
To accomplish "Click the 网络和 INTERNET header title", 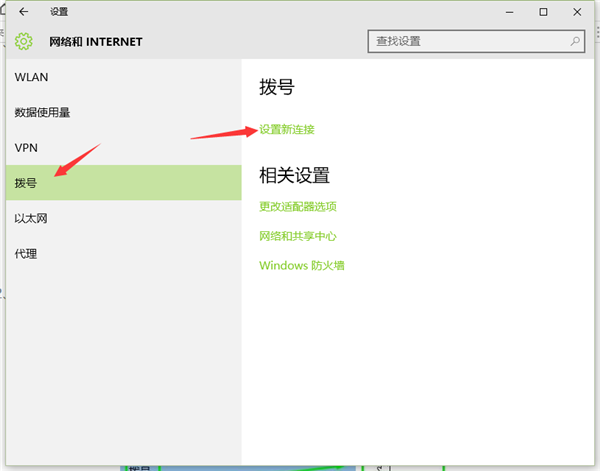I will point(96,42).
